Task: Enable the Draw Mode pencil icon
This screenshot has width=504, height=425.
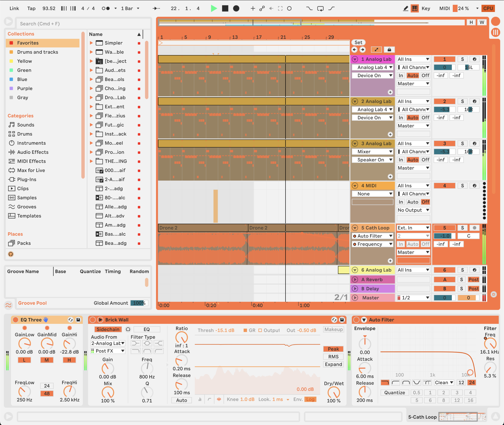Action: click(x=406, y=8)
